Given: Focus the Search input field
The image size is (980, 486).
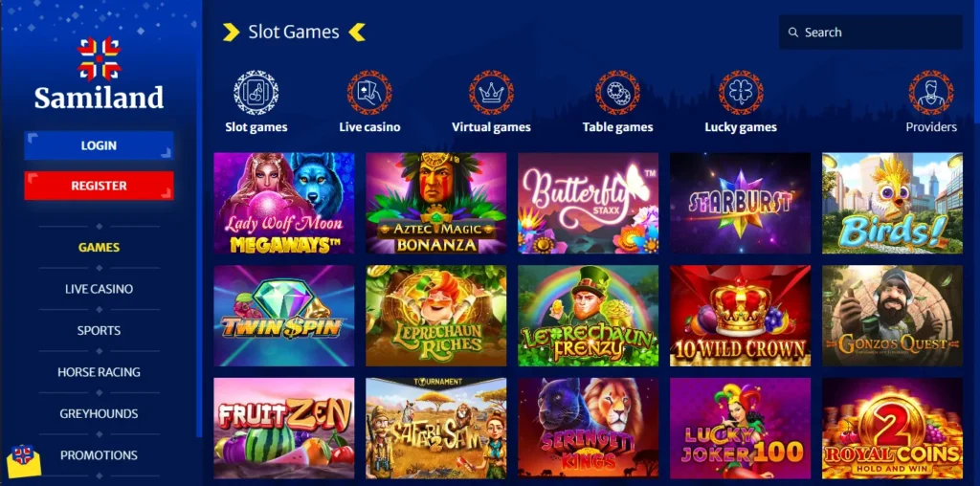Looking at the screenshot, I should (x=871, y=33).
